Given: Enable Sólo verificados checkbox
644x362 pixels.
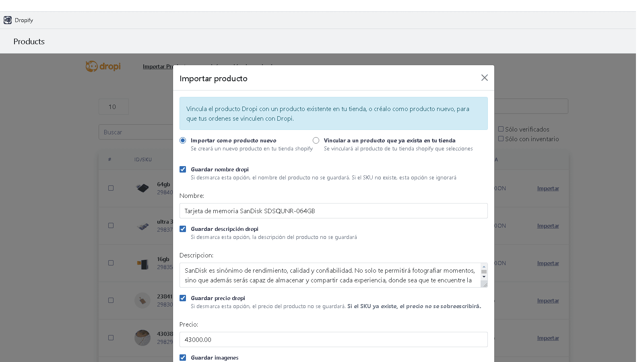Looking at the screenshot, I should click(x=501, y=129).
